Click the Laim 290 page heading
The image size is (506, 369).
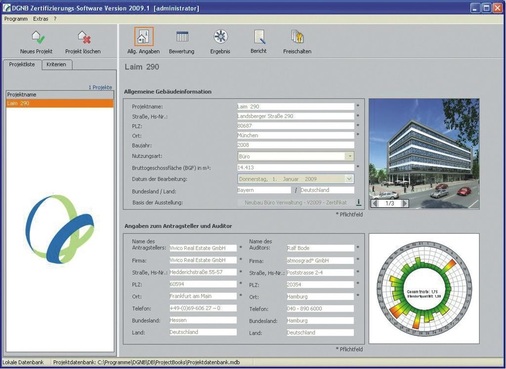point(142,67)
